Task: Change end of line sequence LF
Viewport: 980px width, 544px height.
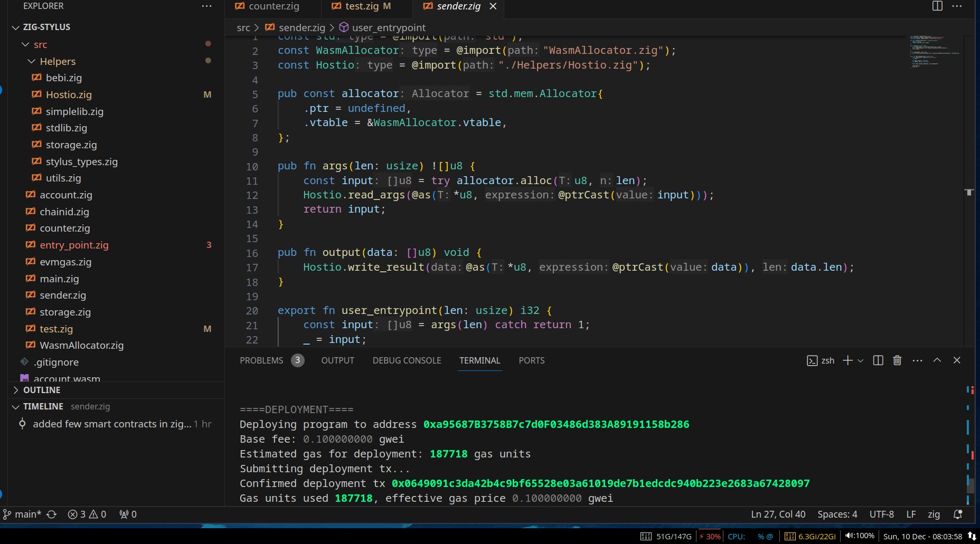Action: [911, 514]
